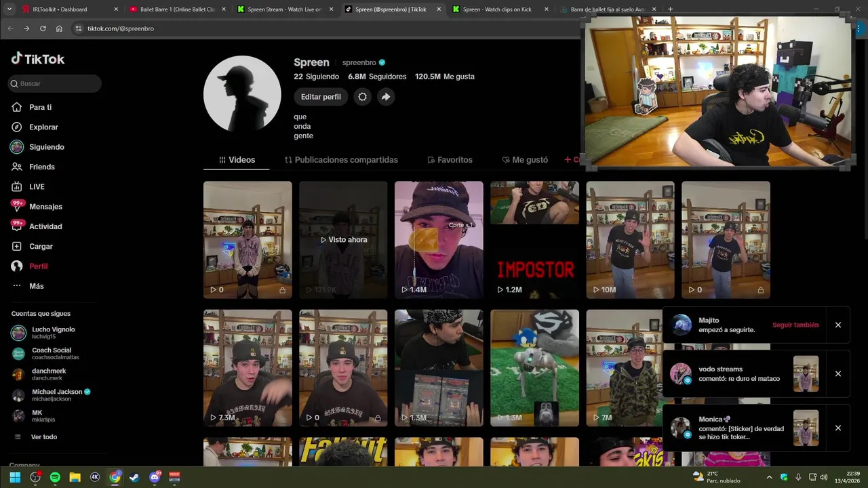The height and width of the screenshot is (488, 868).
Task: Click the Editar perfil button
Action: tap(321, 97)
